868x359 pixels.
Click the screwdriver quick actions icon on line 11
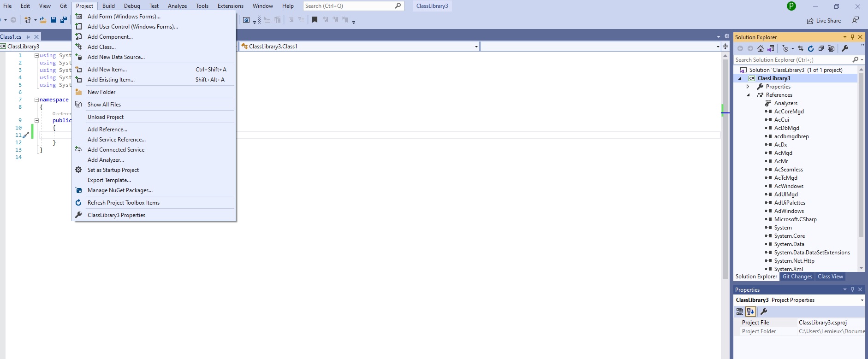[x=26, y=135]
